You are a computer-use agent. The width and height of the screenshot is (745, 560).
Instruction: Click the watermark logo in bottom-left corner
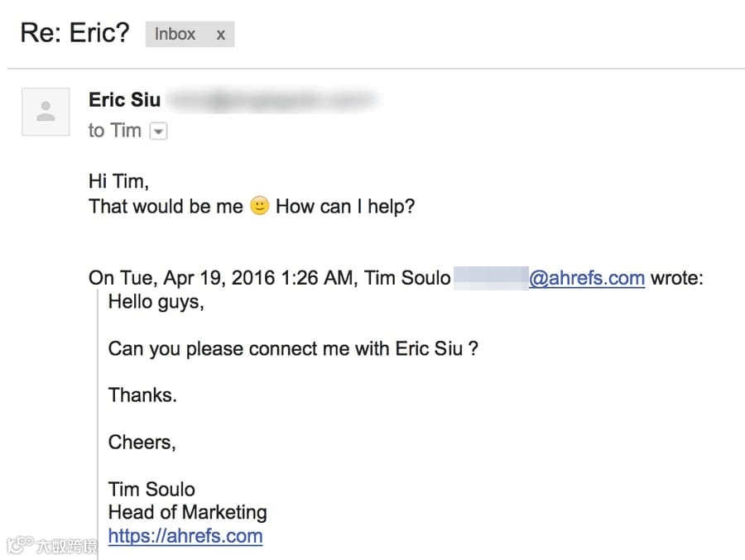[51, 545]
